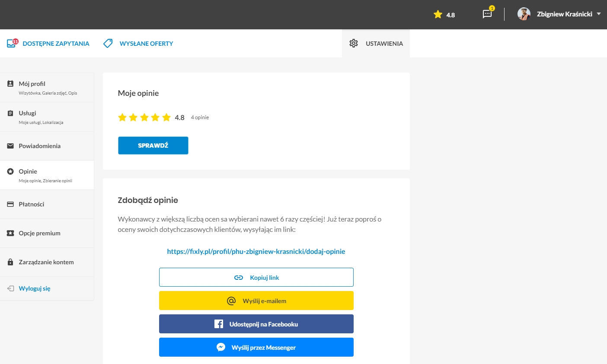Click the Facebook logo icon
Viewport: 607px width, 364px height.
pyautogui.click(x=219, y=324)
